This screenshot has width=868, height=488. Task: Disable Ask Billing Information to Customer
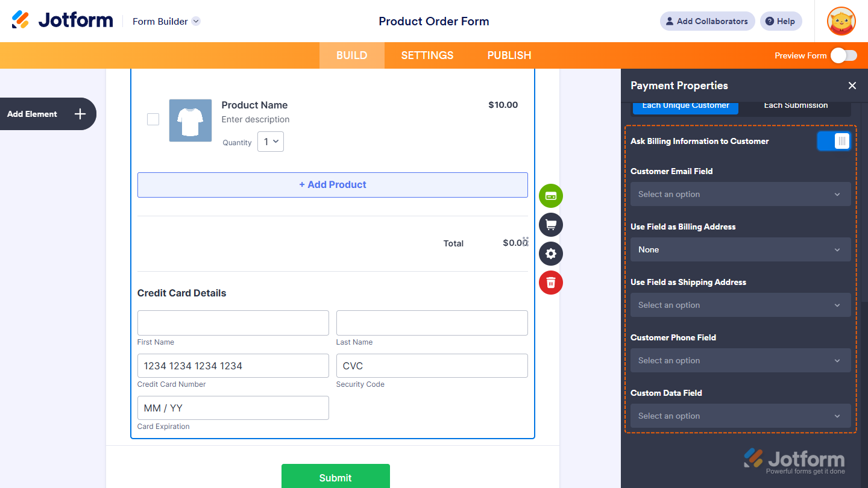[x=834, y=140]
